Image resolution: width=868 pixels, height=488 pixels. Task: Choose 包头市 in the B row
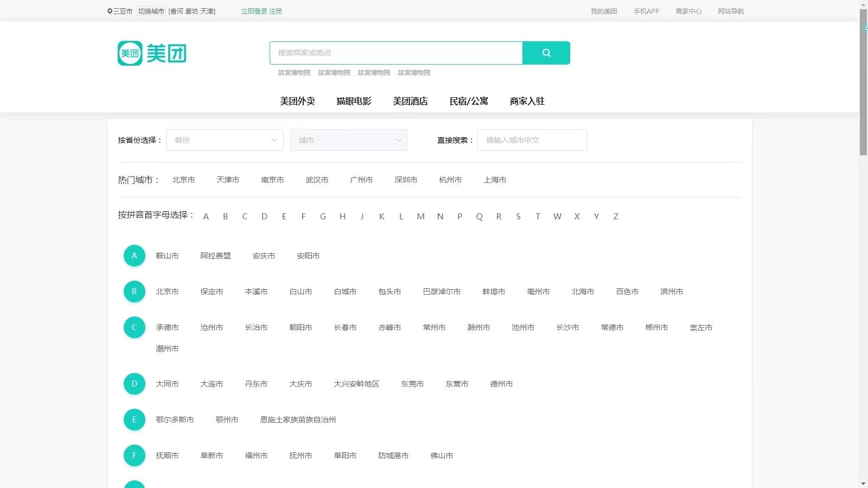pos(390,291)
